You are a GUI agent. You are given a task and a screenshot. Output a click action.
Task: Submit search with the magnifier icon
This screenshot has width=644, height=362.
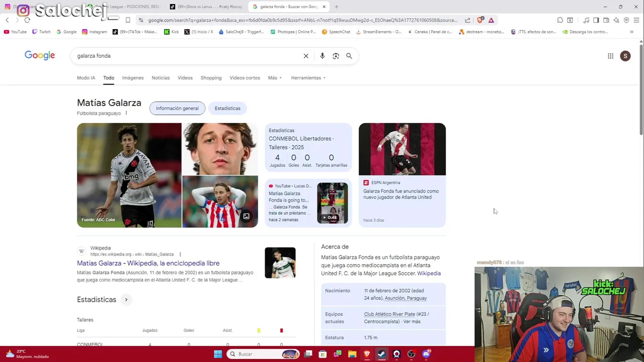click(349, 56)
